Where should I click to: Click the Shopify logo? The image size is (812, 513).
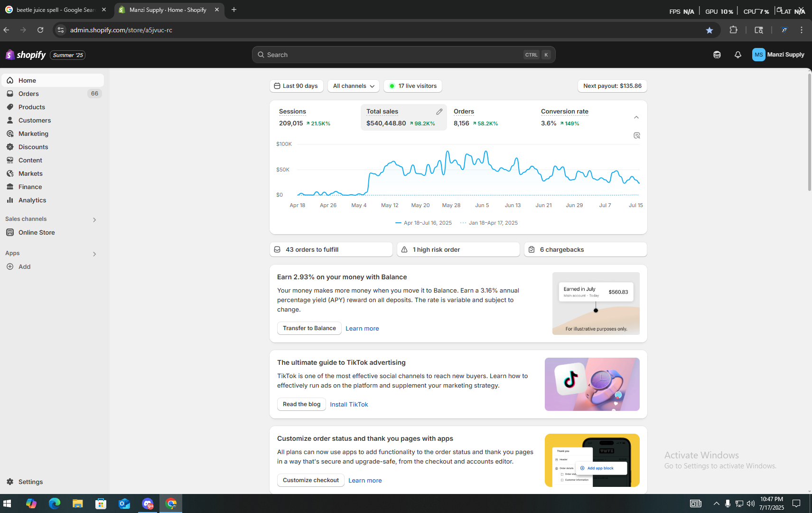tap(26, 55)
